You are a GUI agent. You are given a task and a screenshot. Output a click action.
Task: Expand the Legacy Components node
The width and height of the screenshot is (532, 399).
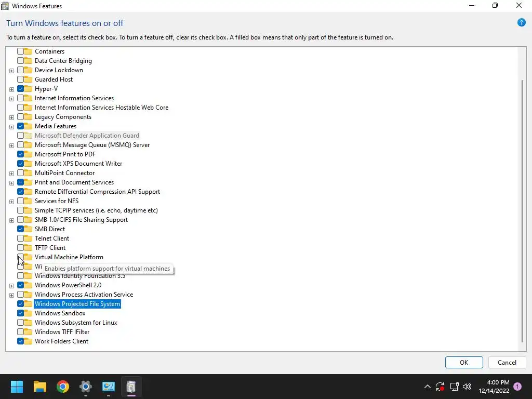click(11, 117)
